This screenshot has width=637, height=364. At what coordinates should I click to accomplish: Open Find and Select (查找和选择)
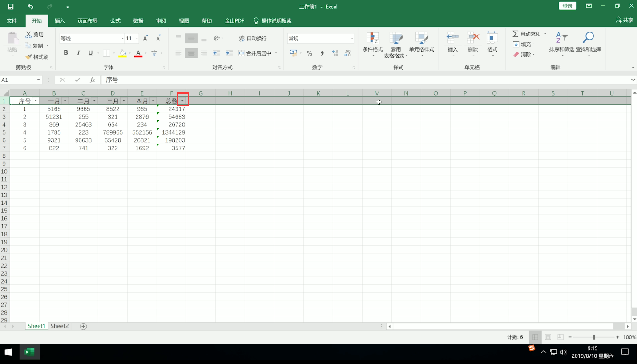coord(588,44)
